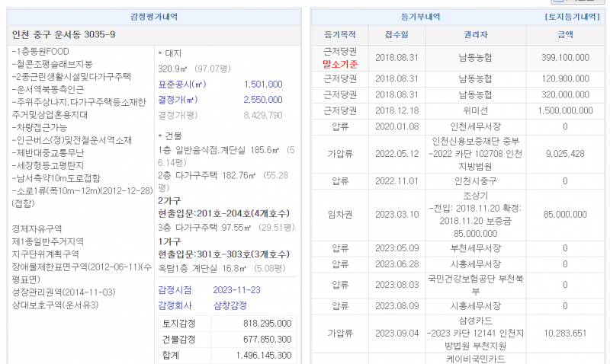
Task: Click the 토지감정 value 818,295,000
Action: 262,324
